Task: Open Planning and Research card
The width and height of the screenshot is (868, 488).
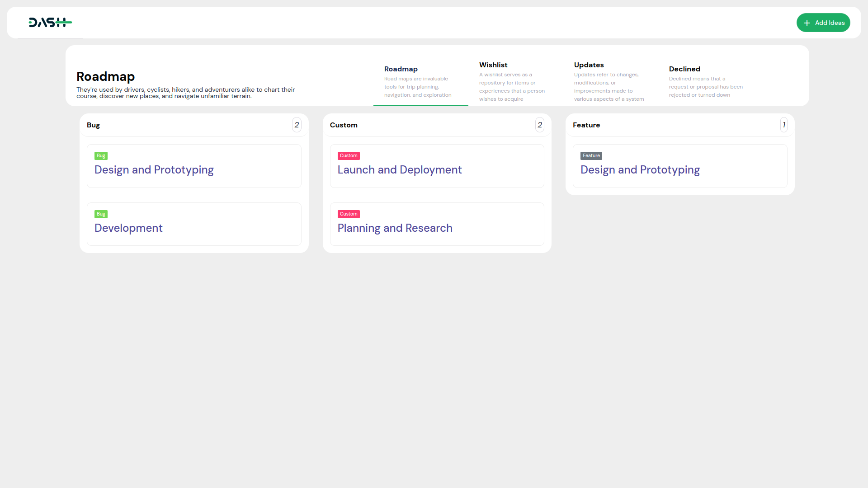Action: tap(395, 228)
